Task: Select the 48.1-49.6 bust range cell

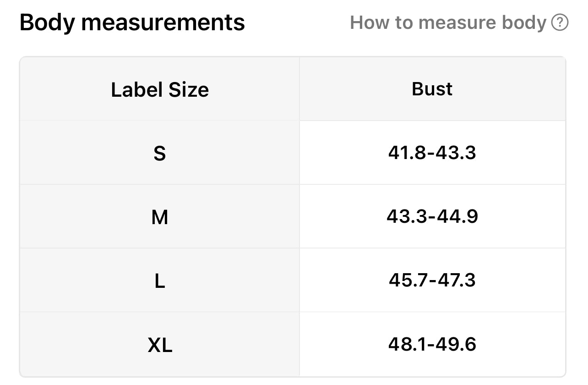Action: tap(432, 344)
